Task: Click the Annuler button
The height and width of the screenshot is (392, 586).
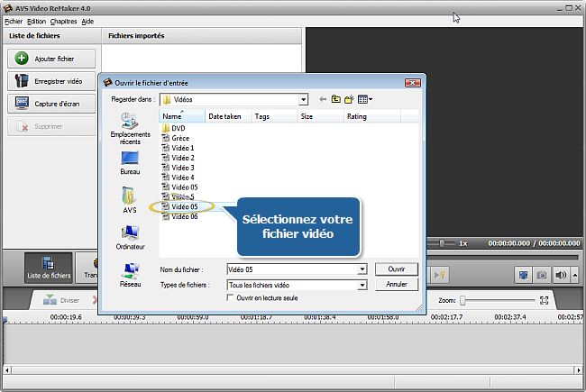Action: coord(396,285)
